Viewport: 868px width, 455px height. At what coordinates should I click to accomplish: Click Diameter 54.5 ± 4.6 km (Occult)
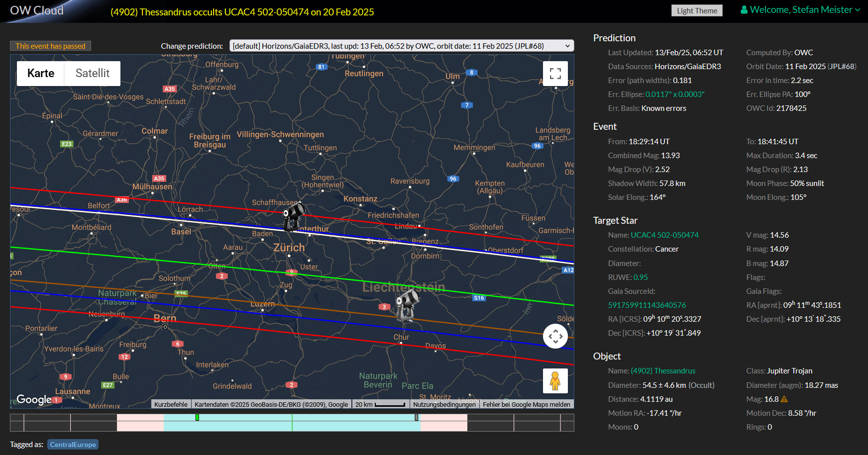(678, 385)
